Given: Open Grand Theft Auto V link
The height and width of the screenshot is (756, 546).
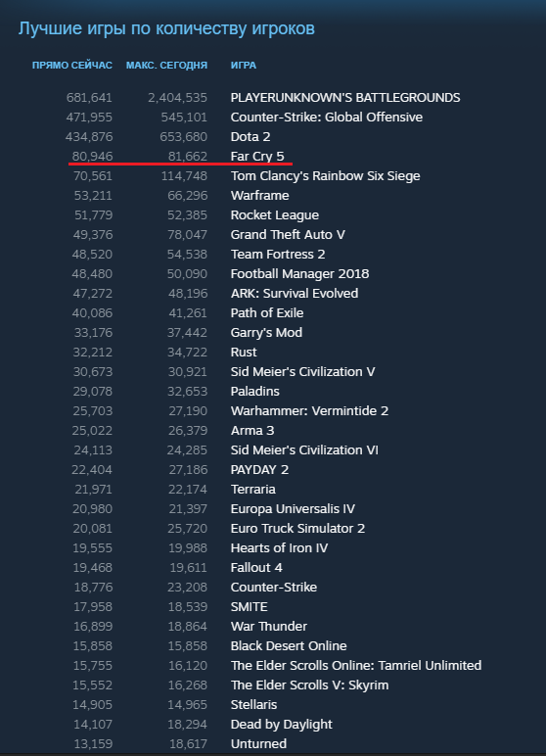Looking at the screenshot, I should coord(288,235).
